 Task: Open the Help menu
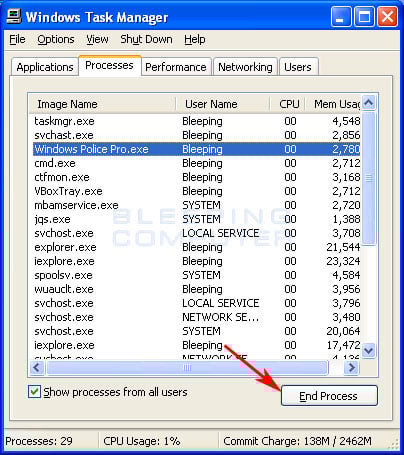click(195, 39)
